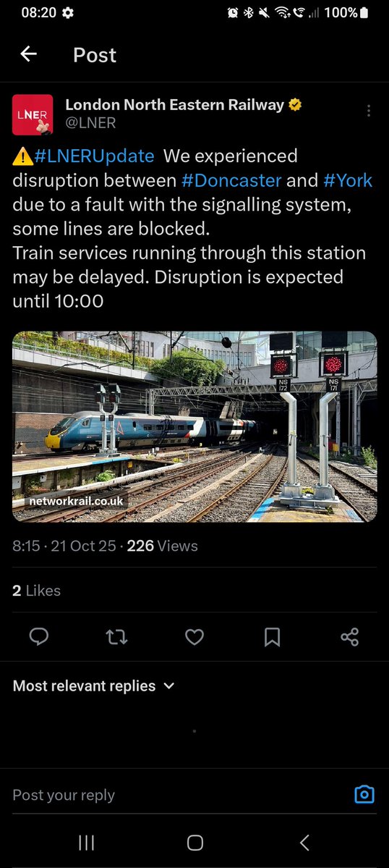View the 2 Likes list

[36, 591]
